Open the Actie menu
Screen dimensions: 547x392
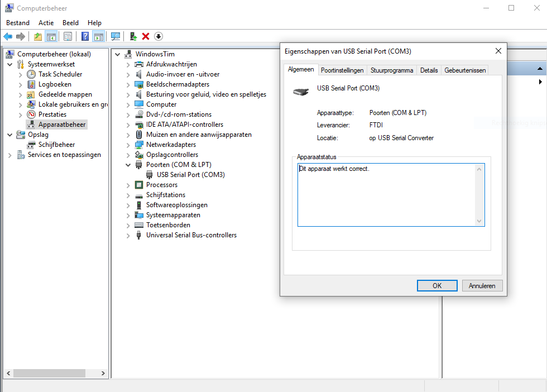tap(46, 23)
